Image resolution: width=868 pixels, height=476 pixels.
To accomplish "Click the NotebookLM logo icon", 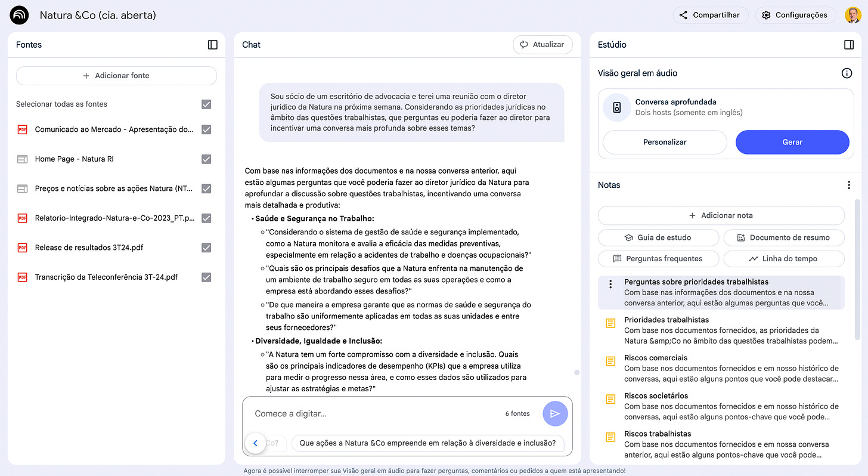I will [19, 15].
